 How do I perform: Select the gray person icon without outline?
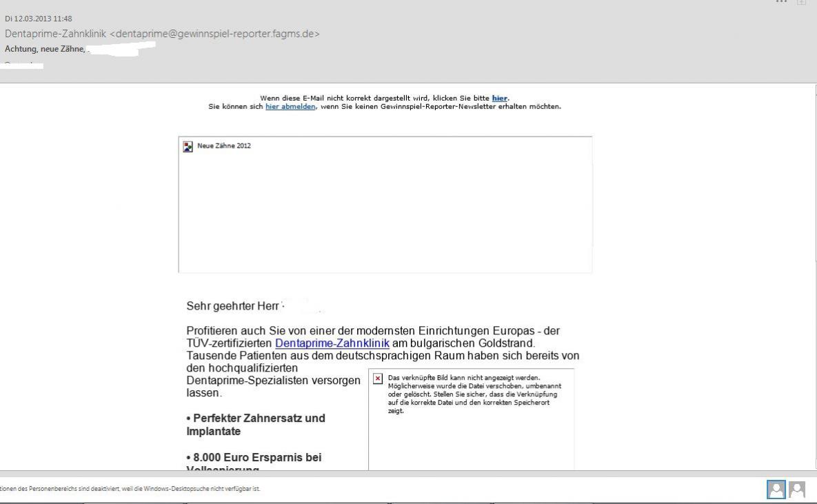[x=797, y=490]
